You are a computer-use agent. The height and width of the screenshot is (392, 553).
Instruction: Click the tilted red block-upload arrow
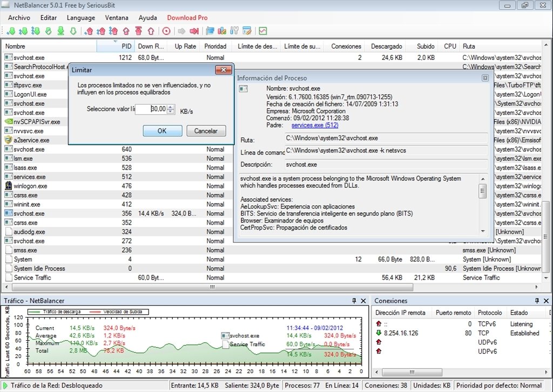click(x=126, y=31)
